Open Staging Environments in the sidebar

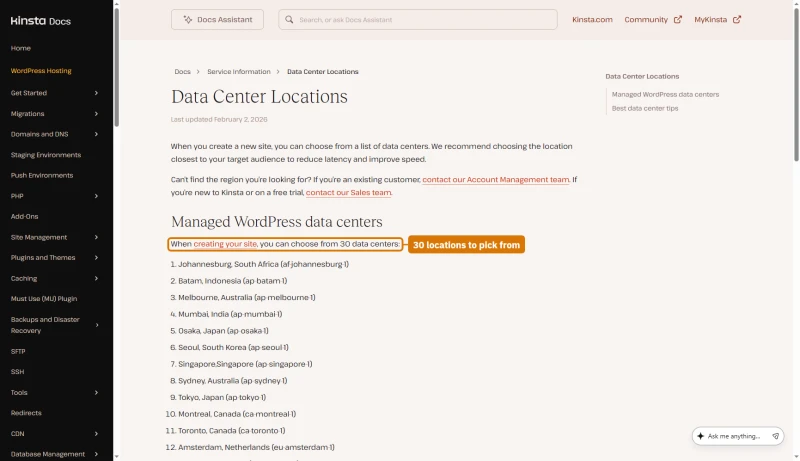point(46,155)
